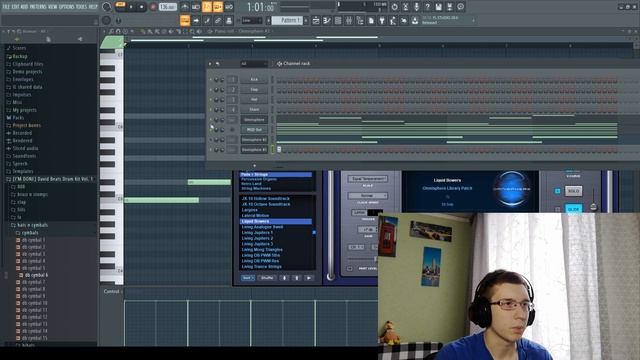Select 'db cymbal 6' in the browser
This screenshot has width=640, height=360.
point(36,275)
